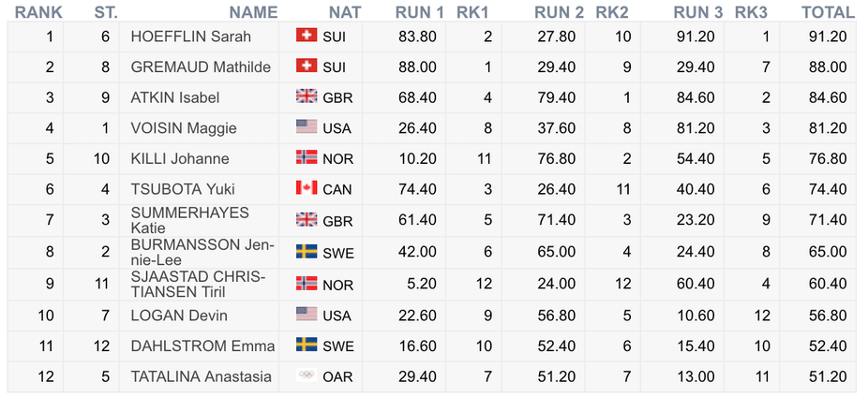Select the RUN 1 column header
Viewport: 868px width, 397px height.
pyautogui.click(x=420, y=12)
